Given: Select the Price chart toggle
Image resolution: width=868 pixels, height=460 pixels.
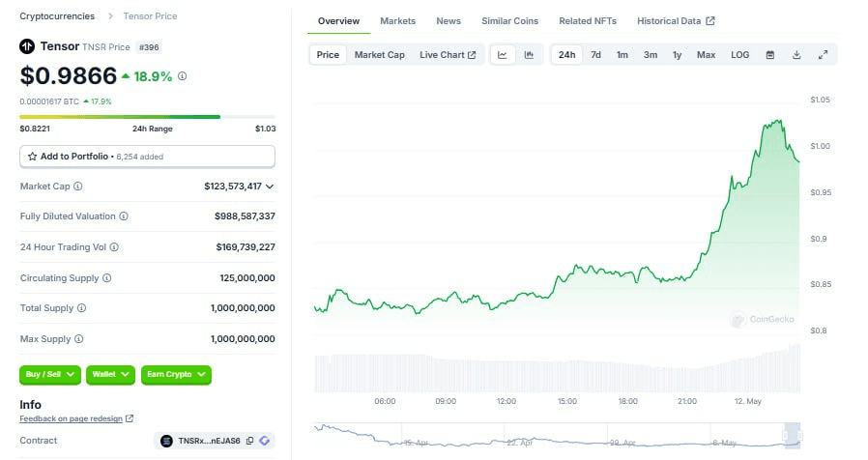Looking at the screenshot, I should pos(328,55).
